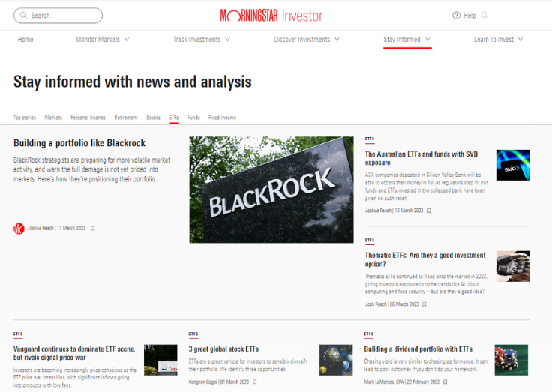The image size is (552, 392).
Task: Open 3 great global stock ETFs headline
Action: (223, 349)
